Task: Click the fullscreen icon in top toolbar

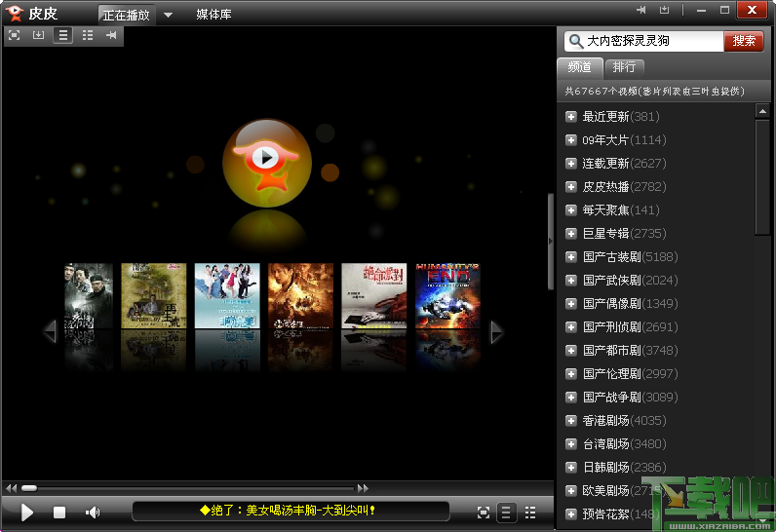Action: (15, 35)
